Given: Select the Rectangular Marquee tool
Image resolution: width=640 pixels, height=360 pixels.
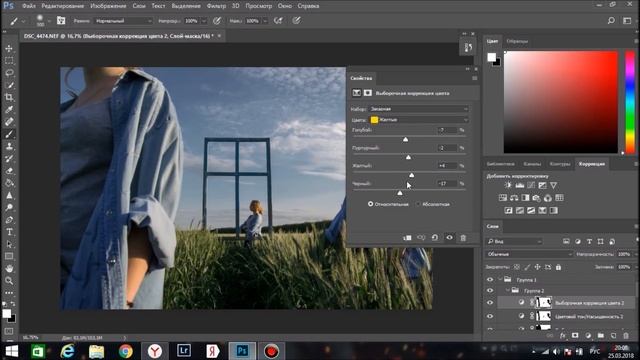Looking at the screenshot, I should tap(9, 61).
